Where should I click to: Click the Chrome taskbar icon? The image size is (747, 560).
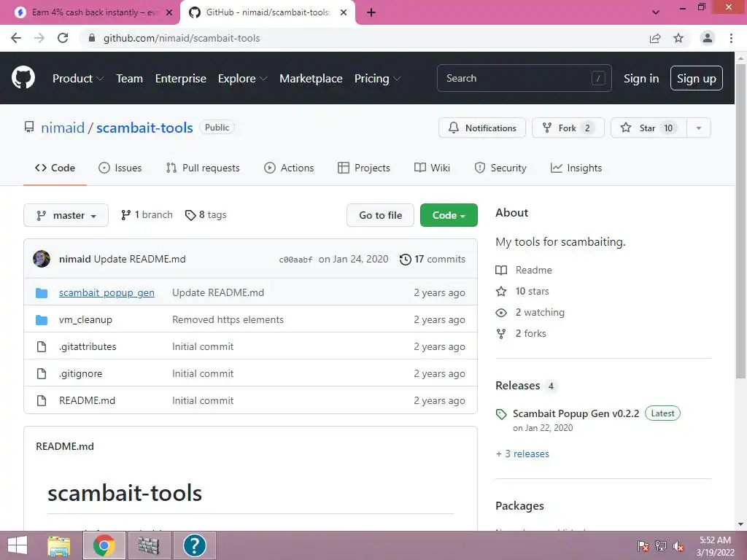[x=104, y=545]
